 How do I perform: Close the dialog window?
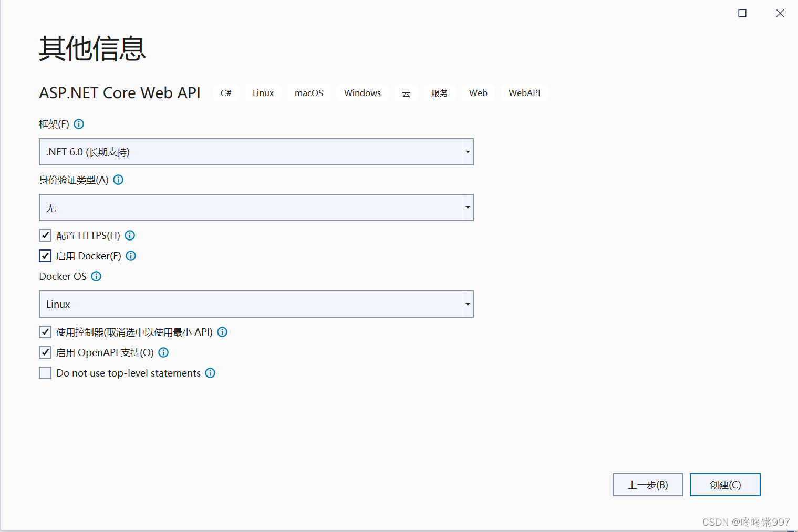(780, 13)
